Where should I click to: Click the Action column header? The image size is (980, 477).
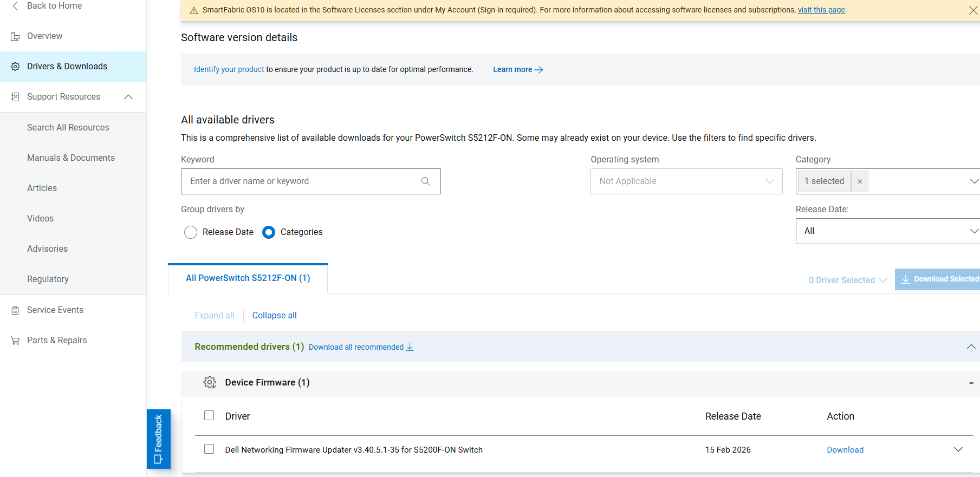(x=840, y=416)
